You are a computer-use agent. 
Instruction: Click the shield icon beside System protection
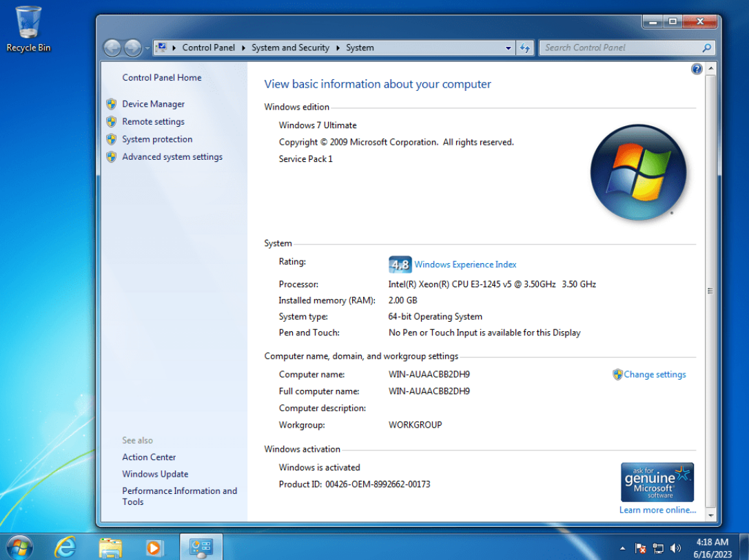[112, 139]
